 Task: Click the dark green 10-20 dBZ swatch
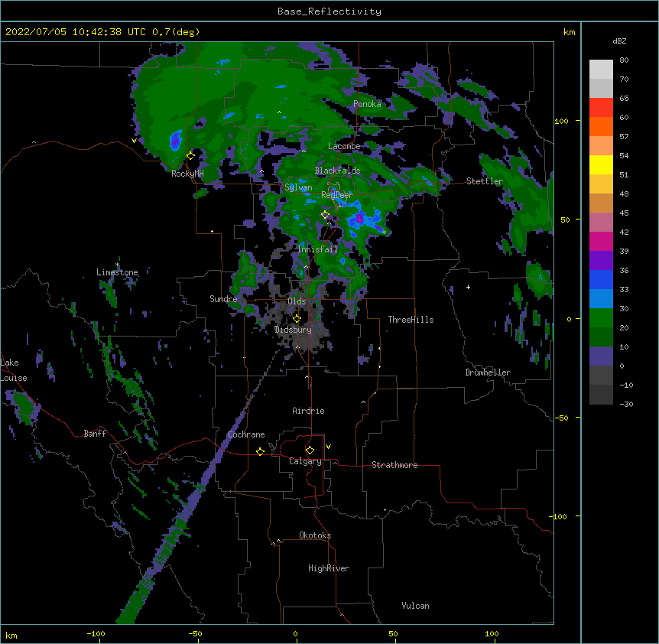tap(601, 337)
